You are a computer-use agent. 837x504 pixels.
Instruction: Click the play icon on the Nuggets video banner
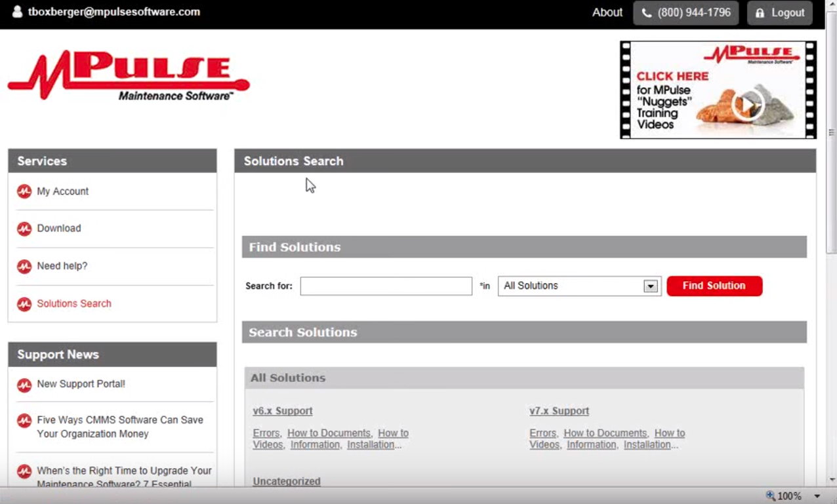click(x=748, y=104)
